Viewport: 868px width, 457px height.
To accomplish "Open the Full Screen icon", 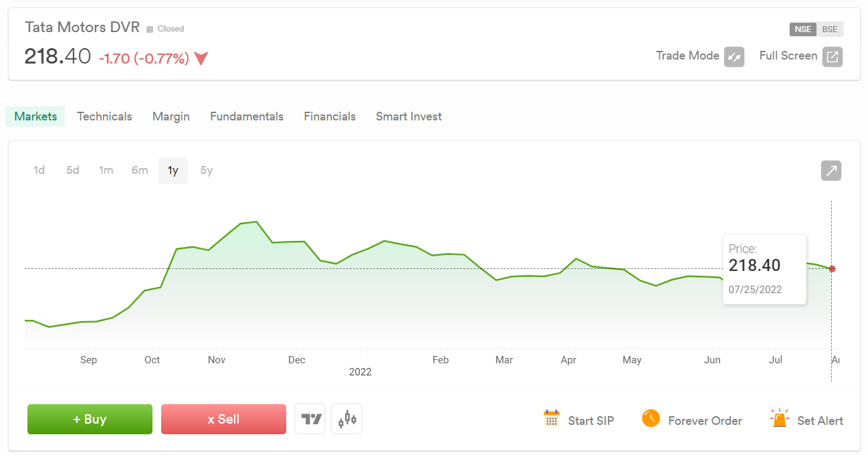I will coord(833,57).
